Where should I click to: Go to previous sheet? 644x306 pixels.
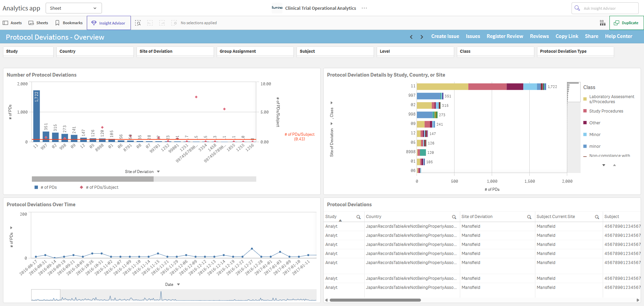point(411,37)
